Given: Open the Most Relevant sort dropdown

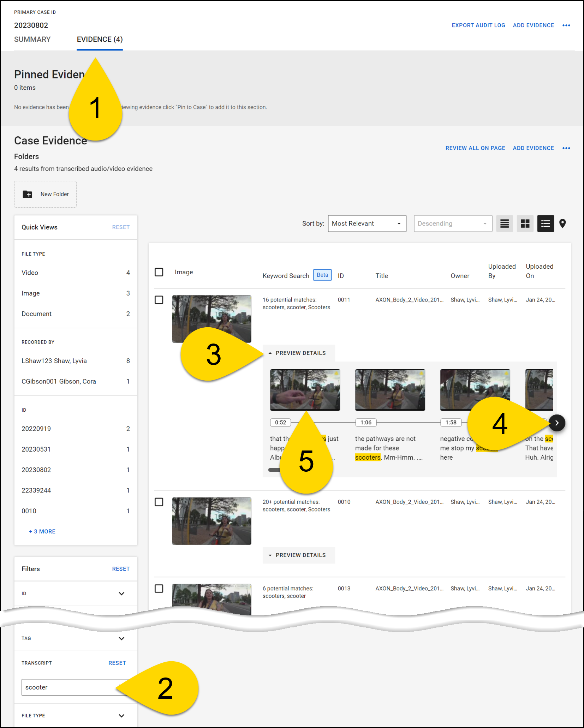Looking at the screenshot, I should click(367, 224).
